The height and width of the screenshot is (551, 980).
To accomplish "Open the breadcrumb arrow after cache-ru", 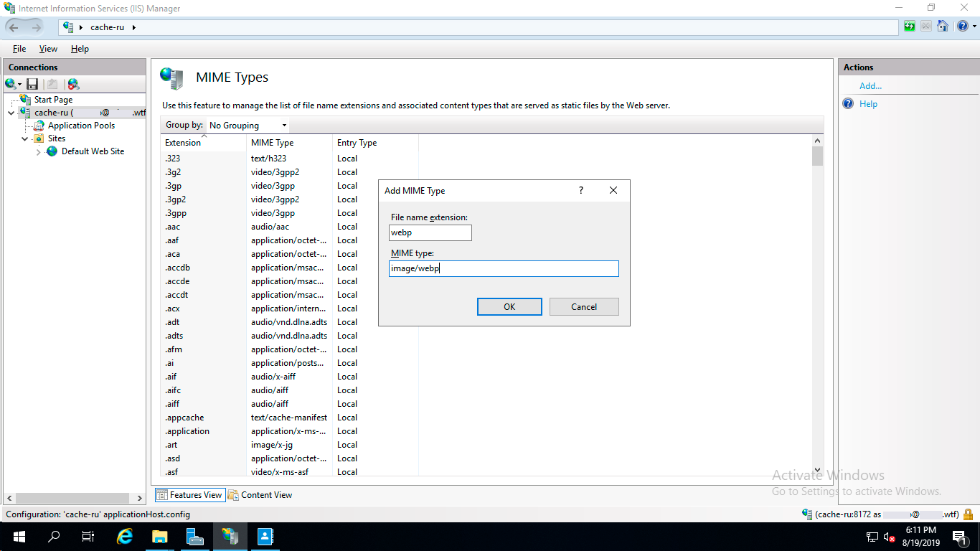I will (134, 27).
